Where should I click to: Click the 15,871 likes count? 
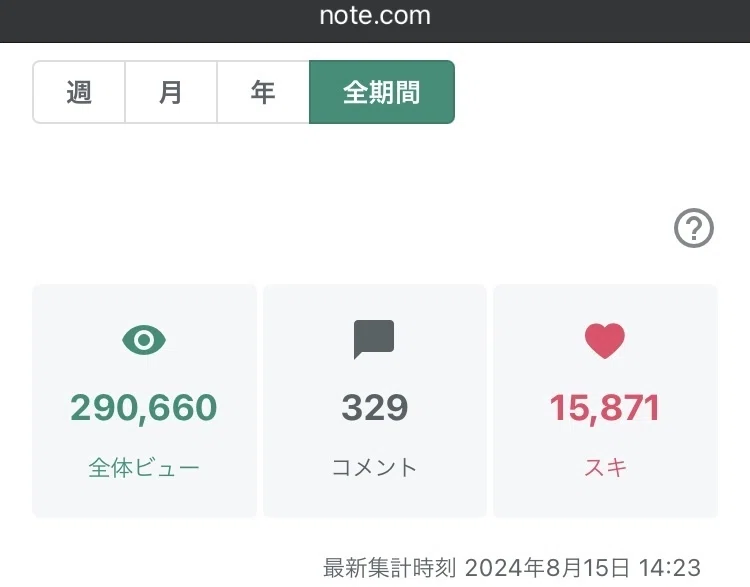tap(605, 408)
